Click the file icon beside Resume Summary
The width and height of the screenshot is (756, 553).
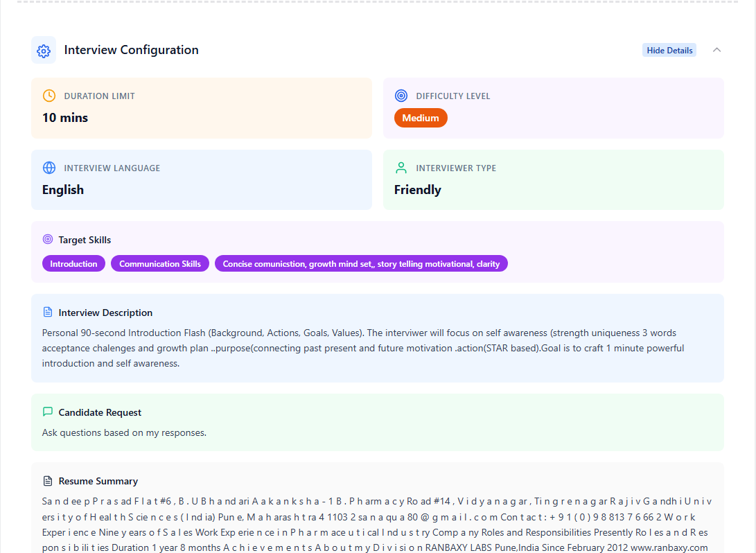click(48, 481)
